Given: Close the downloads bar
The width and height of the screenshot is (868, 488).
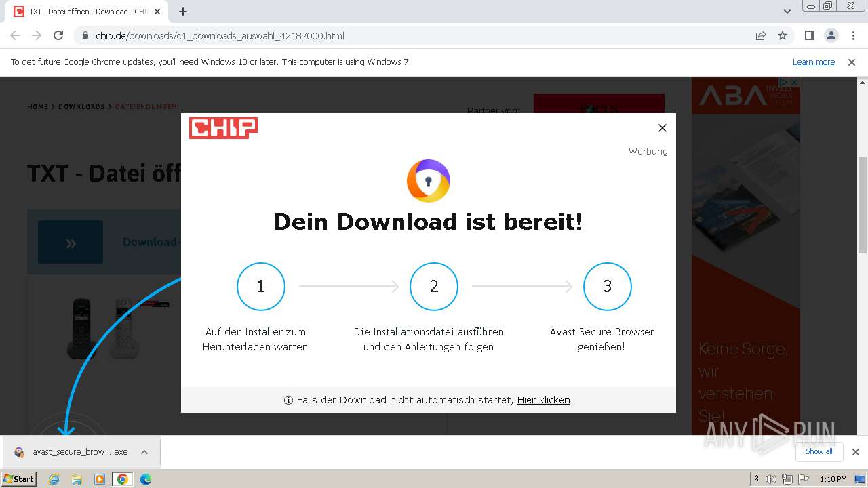Looking at the screenshot, I should pos(856,452).
